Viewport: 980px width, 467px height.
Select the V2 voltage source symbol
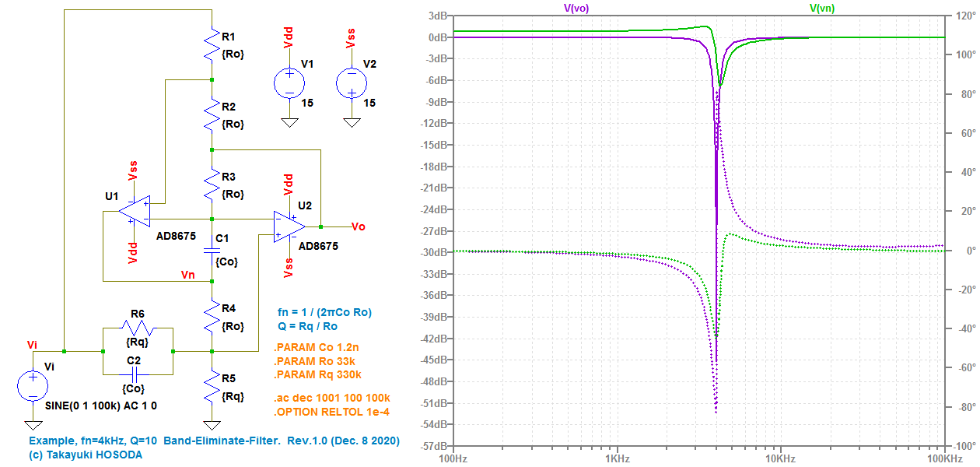[351, 83]
